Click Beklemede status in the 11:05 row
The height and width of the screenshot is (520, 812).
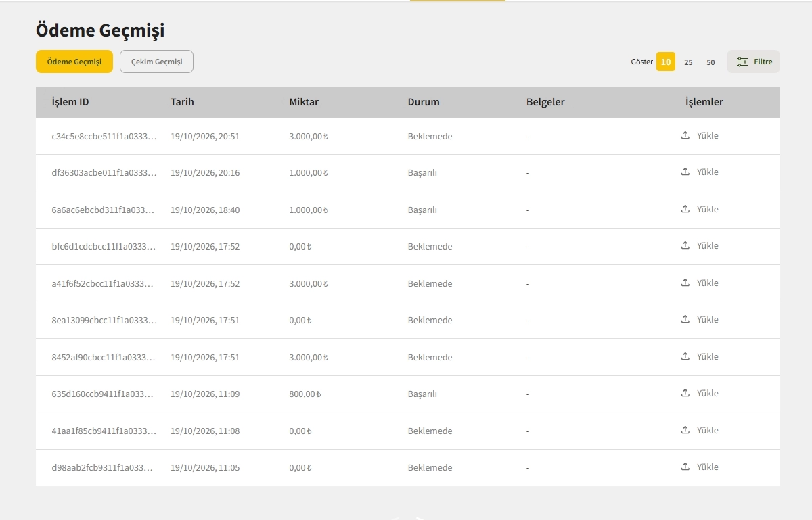[430, 467]
